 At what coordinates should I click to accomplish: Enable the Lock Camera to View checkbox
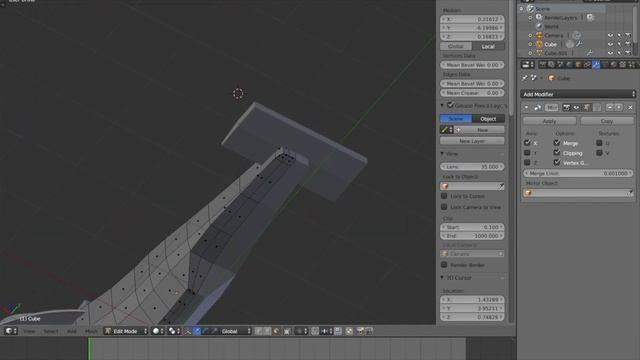[x=444, y=207]
